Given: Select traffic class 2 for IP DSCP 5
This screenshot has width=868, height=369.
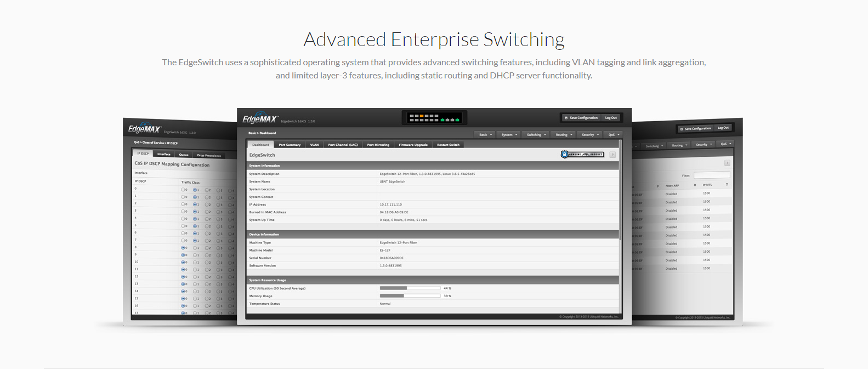Looking at the screenshot, I should (x=207, y=226).
